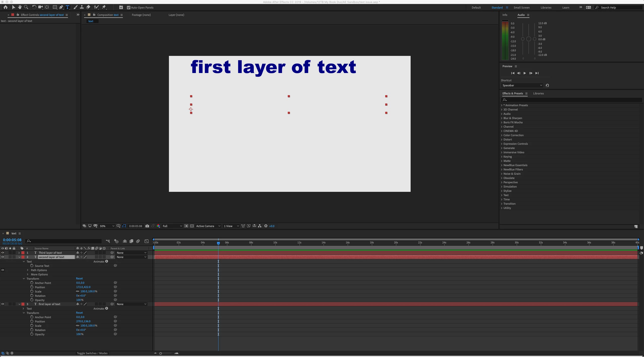This screenshot has width=644, height=361.
Task: Click the Effects & Presets search field
Action: (x=571, y=100)
